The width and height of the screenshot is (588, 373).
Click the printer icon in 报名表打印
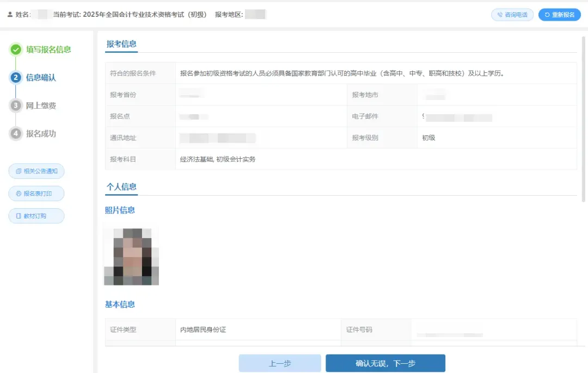point(19,194)
